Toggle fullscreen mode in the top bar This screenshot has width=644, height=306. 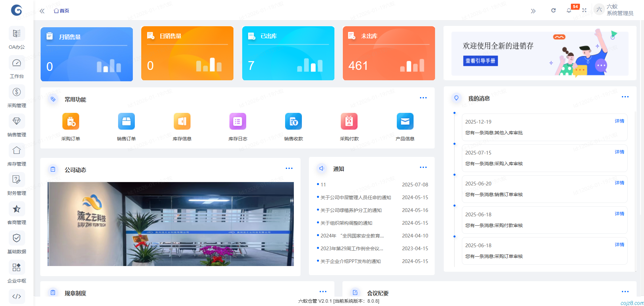(x=584, y=10)
